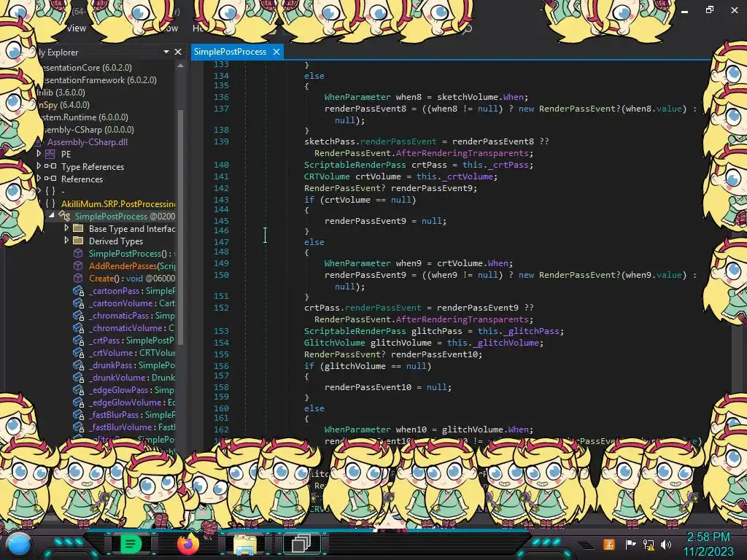Click the _drunkPass field icon
The height and width of the screenshot is (560, 747).
tap(78, 365)
